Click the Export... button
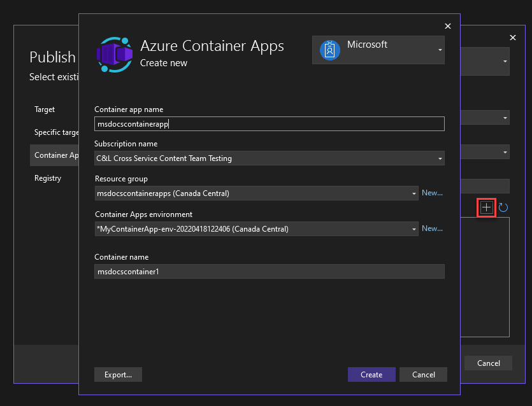Image resolution: width=532 pixels, height=406 pixels. 118,375
